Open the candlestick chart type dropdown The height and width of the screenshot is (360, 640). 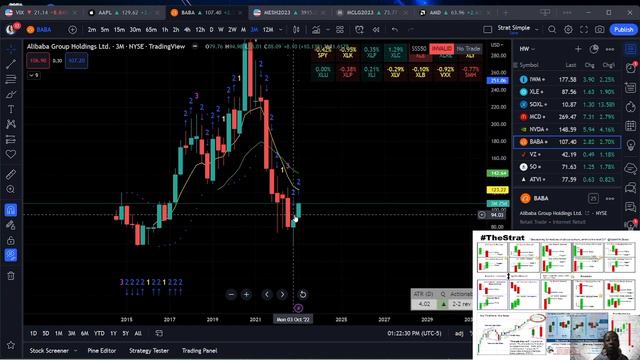[296, 29]
